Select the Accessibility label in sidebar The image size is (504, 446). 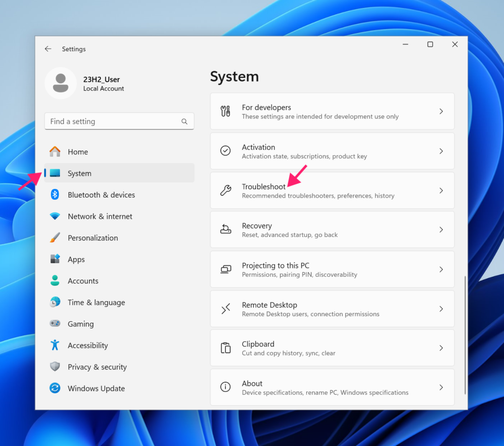(x=88, y=346)
